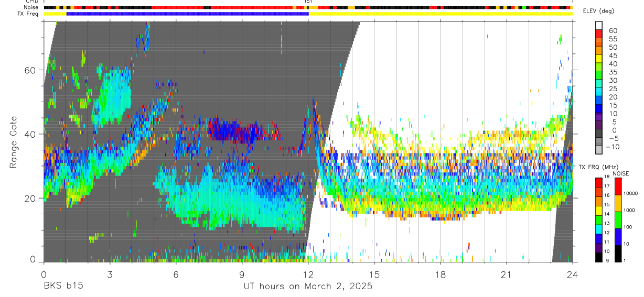Click the 'ELEV (deg)' colorbar title
The width and height of the screenshot is (644, 297).
599,11
